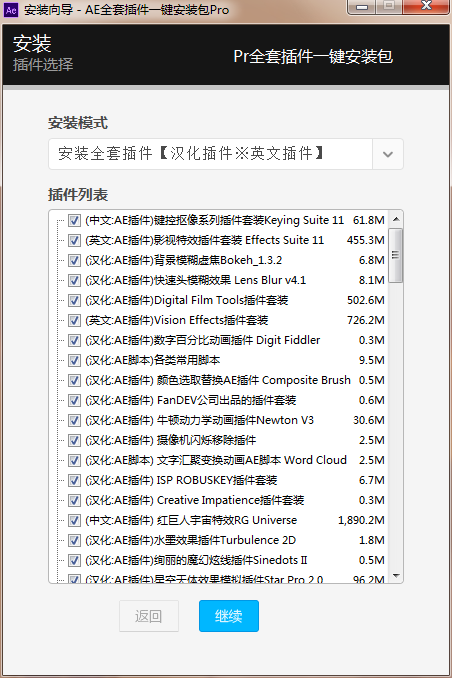This screenshot has height=678, width=452.
Task: Disable Digital Film Tools plugin checkbox
Action: click(x=74, y=300)
